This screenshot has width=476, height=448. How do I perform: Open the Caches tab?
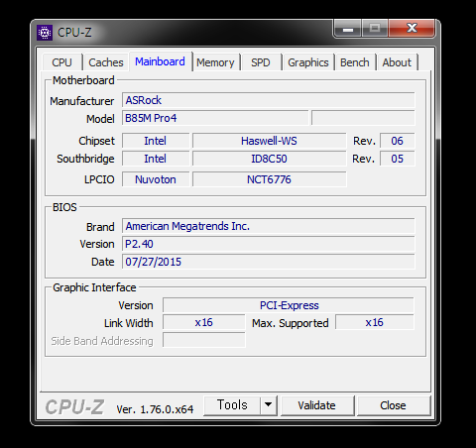pyautogui.click(x=106, y=62)
